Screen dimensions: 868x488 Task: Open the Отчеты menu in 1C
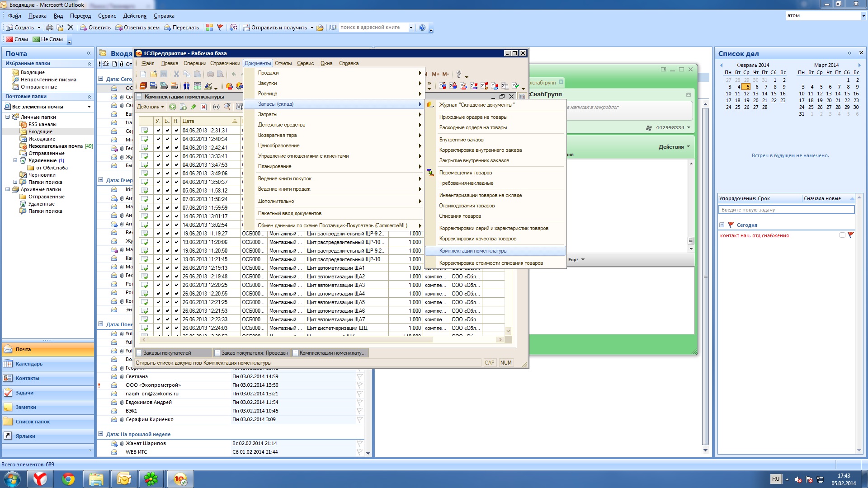point(283,63)
